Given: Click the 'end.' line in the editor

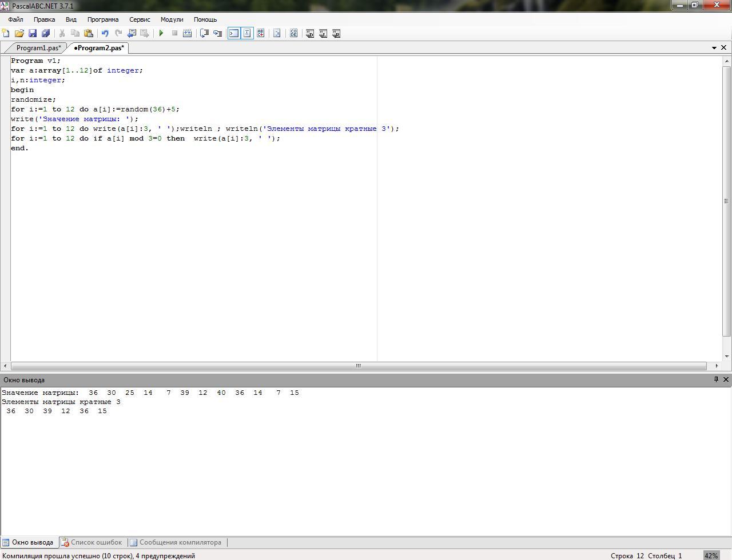Looking at the screenshot, I should (x=19, y=148).
